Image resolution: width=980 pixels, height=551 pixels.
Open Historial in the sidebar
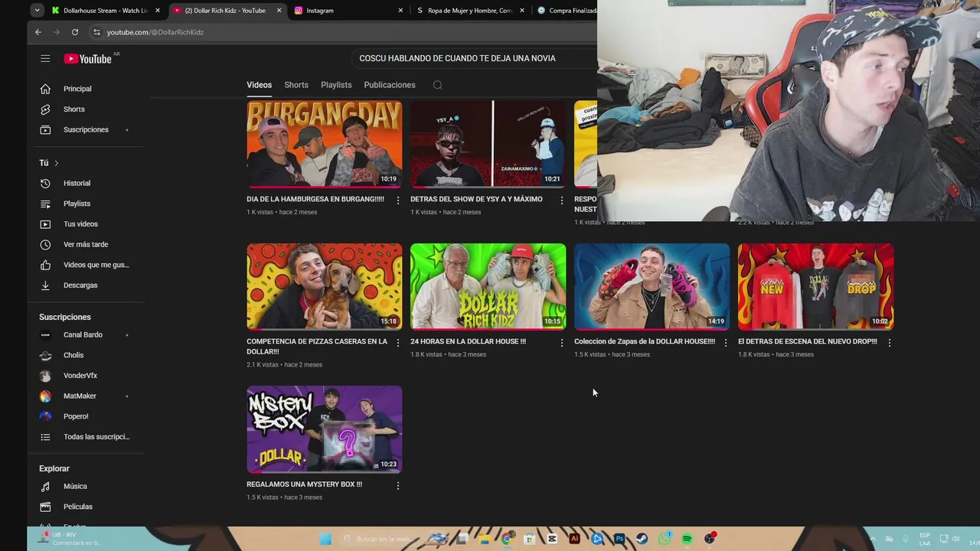(77, 184)
